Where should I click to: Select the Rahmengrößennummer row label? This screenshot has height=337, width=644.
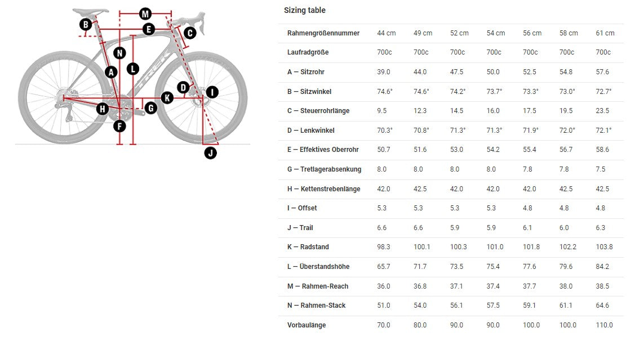[323, 33]
